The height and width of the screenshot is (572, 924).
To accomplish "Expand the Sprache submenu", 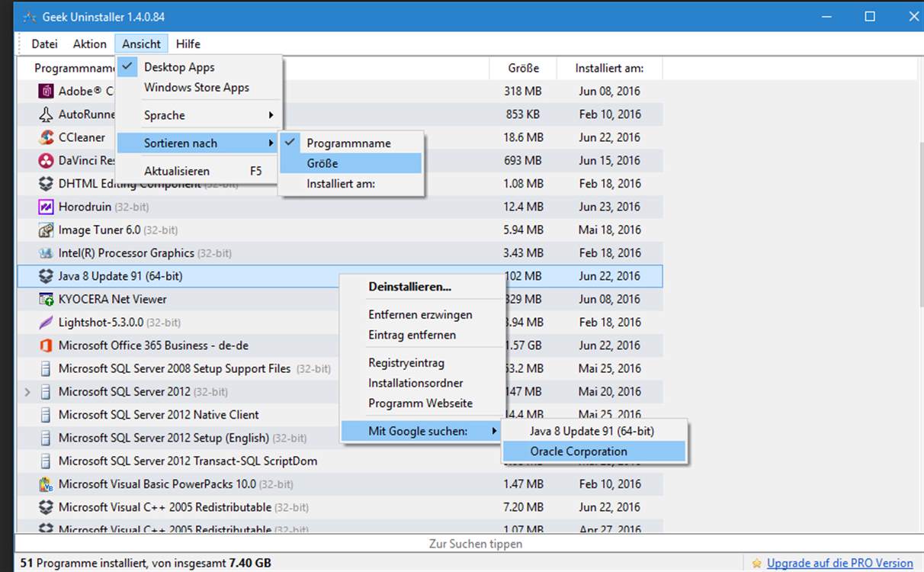I will (199, 115).
